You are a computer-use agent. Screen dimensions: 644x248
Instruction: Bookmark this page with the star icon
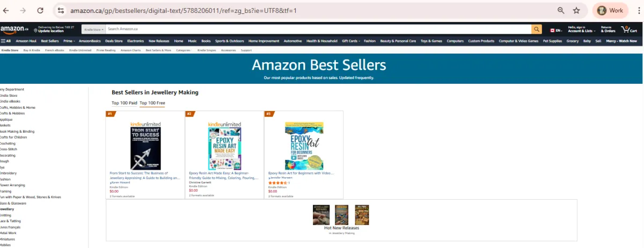[576, 10]
